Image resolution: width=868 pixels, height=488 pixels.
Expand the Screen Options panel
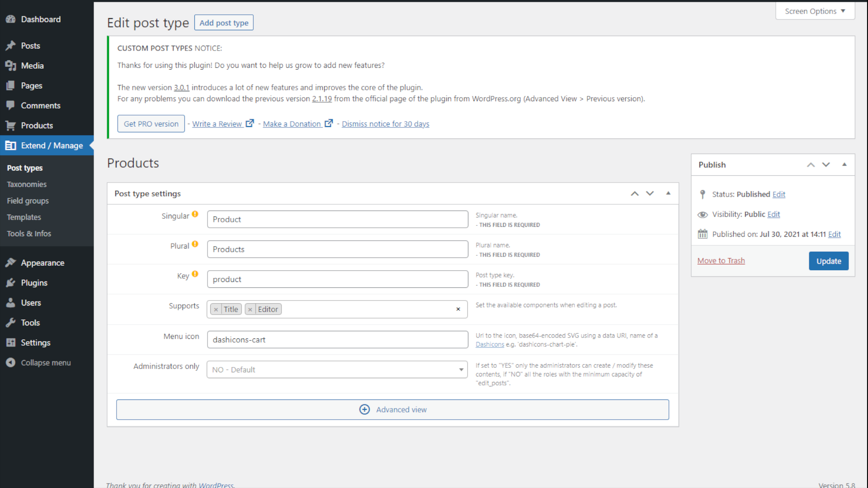point(815,11)
